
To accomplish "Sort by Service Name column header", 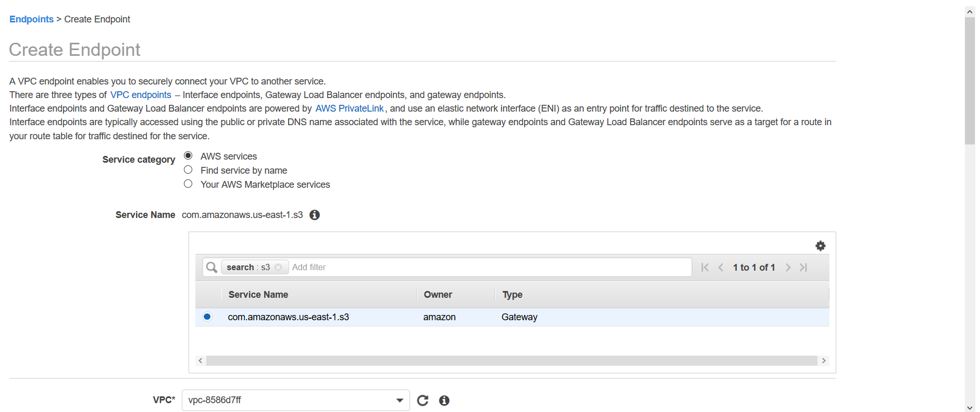I will tap(258, 295).
